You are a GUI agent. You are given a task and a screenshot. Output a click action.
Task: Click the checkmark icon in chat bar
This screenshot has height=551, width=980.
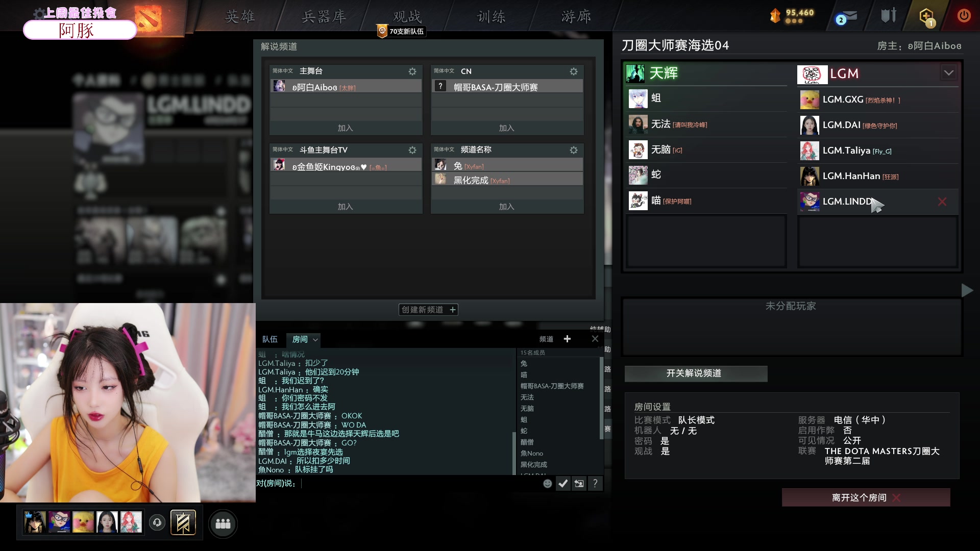pyautogui.click(x=563, y=484)
